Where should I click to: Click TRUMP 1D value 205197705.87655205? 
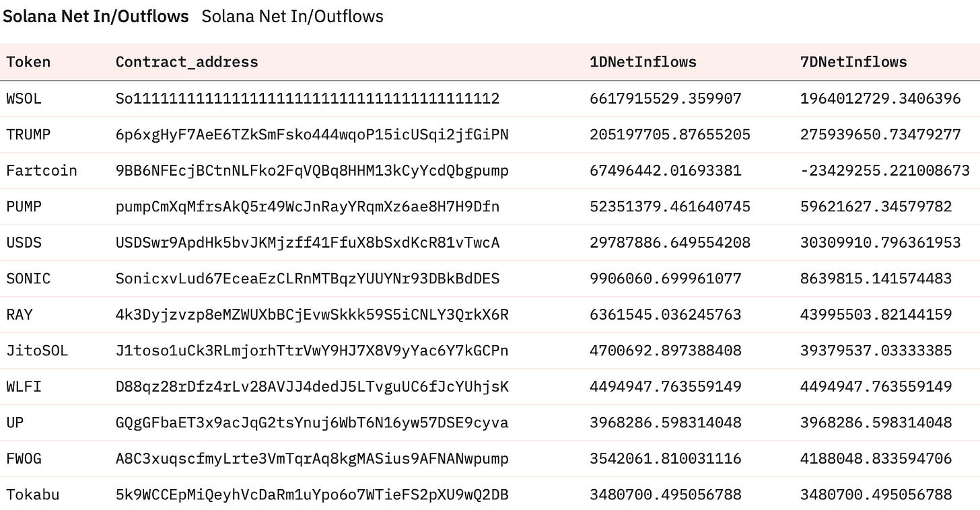[x=670, y=135]
